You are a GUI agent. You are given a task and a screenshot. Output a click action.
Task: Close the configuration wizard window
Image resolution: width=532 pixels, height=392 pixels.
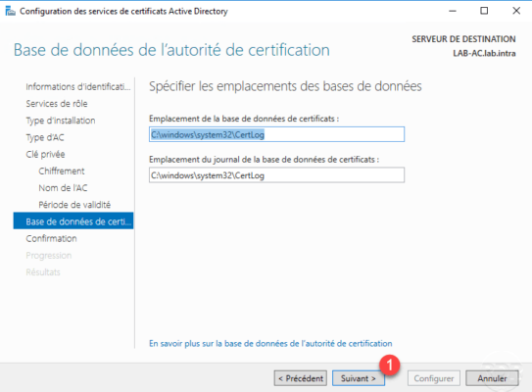516,11
